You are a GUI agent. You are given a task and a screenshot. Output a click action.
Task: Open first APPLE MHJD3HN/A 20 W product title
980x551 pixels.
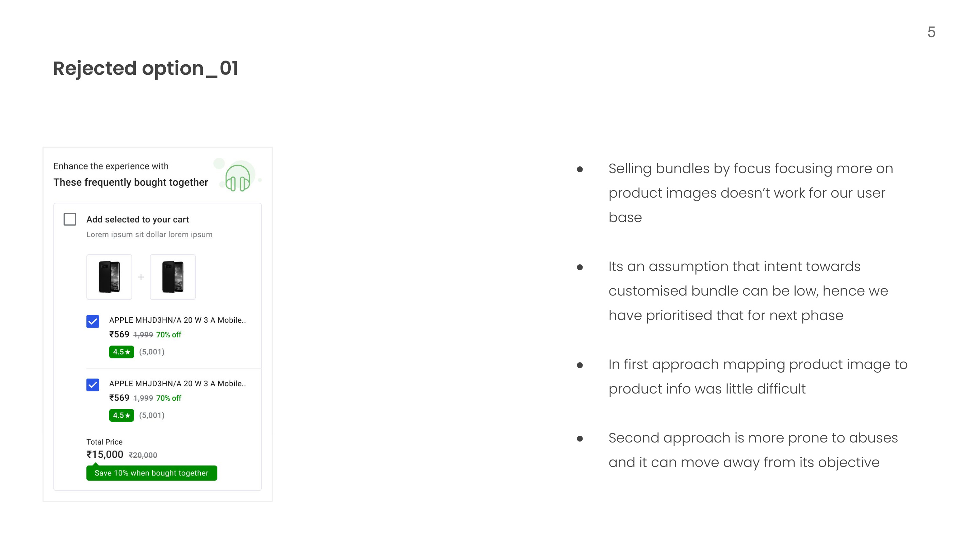point(177,320)
